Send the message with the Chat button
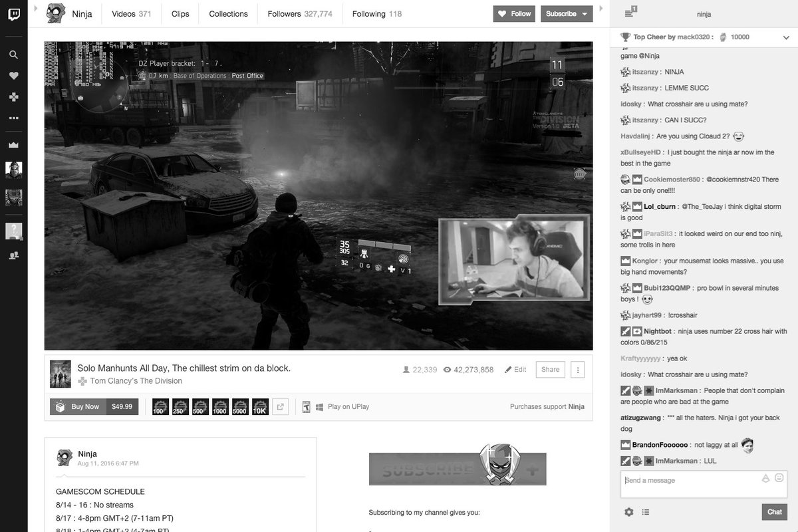 (775, 511)
